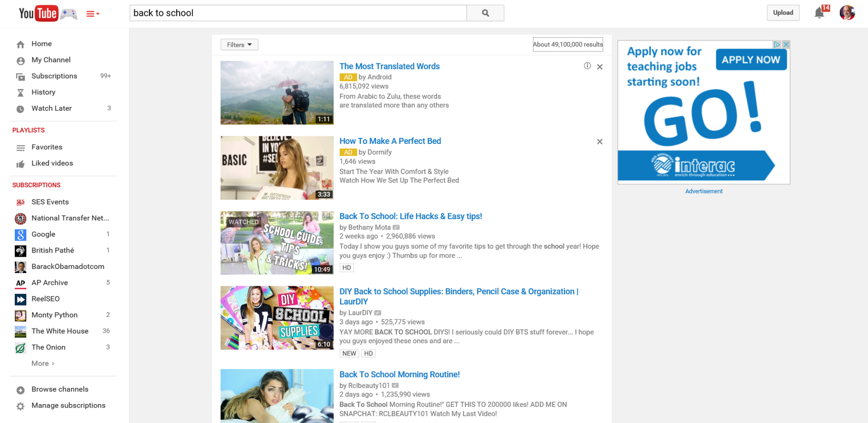Close the Interac banner advertisement
Screen dimensions: 868x423
tap(786, 44)
